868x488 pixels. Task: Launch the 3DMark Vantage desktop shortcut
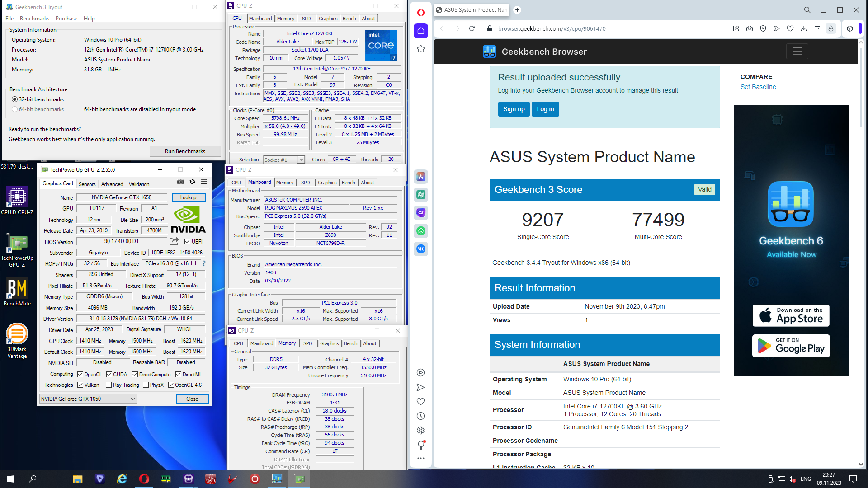(17, 341)
